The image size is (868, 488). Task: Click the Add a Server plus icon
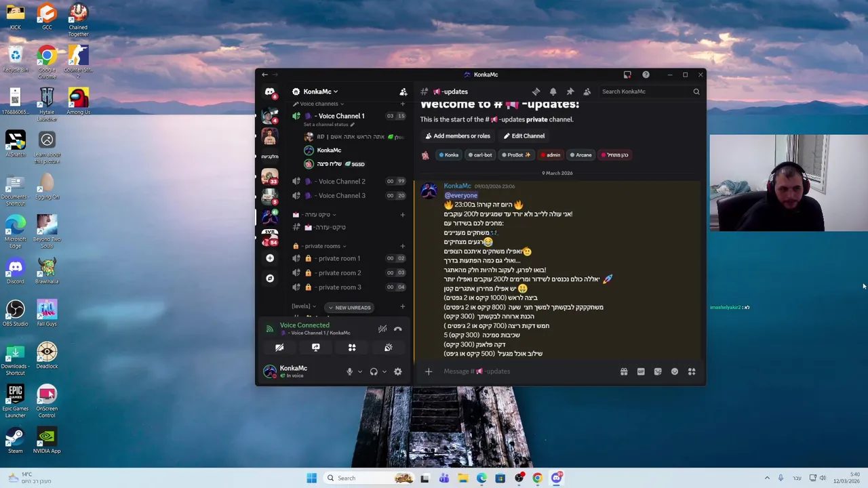(x=270, y=258)
